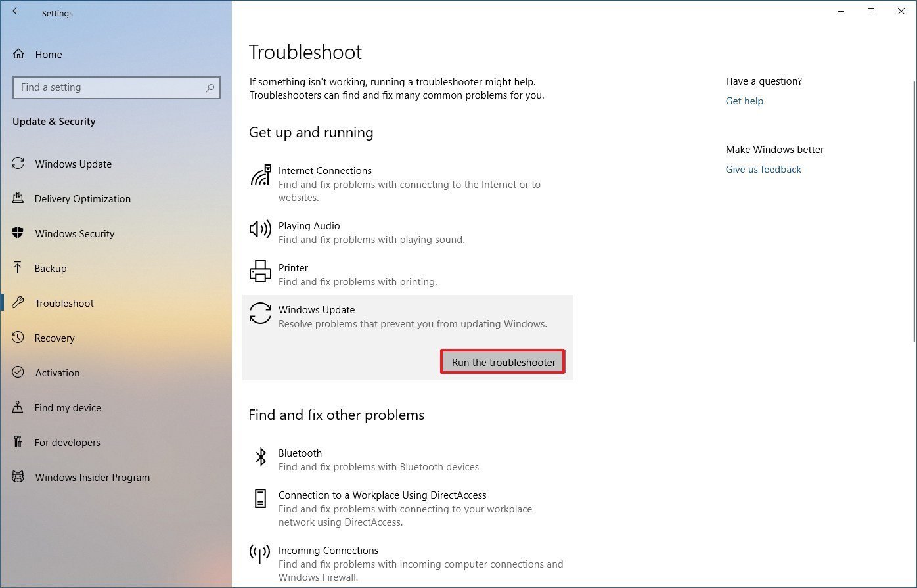Click the Find my device person icon
917x588 pixels.
tap(18, 407)
